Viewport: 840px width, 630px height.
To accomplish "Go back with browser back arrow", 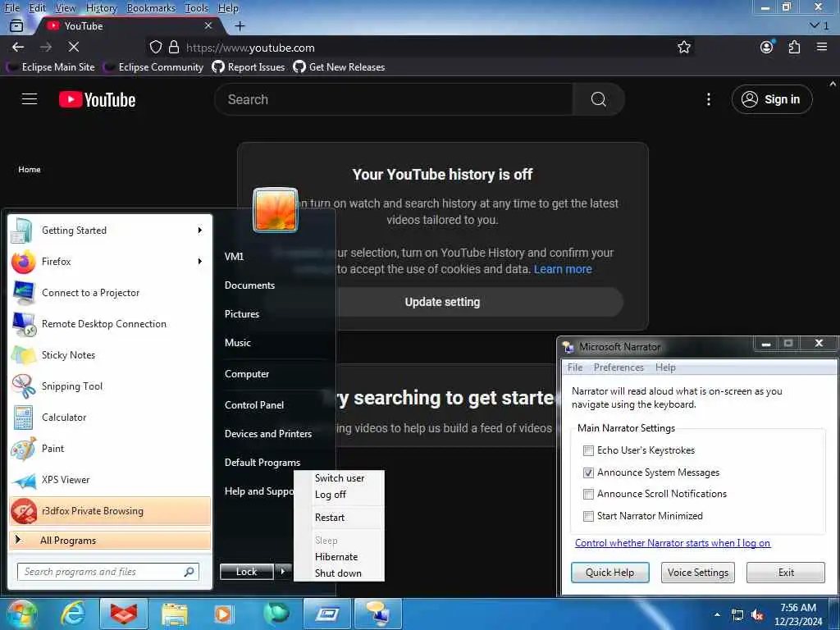I will 18,47.
